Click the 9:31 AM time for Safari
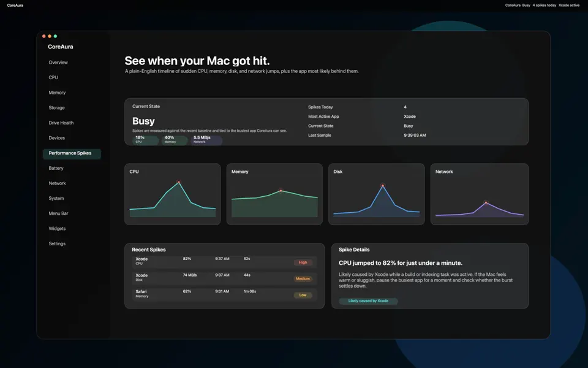This screenshot has width=588, height=368. (x=222, y=291)
